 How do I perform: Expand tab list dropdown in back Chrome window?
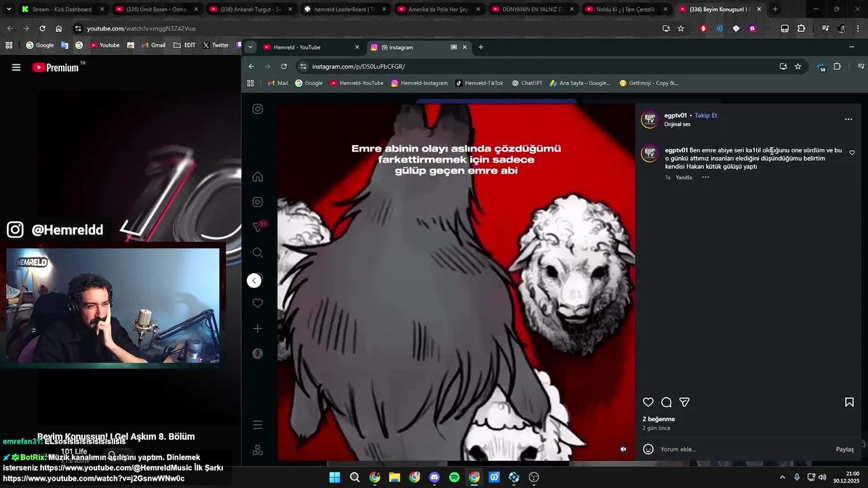(8, 9)
